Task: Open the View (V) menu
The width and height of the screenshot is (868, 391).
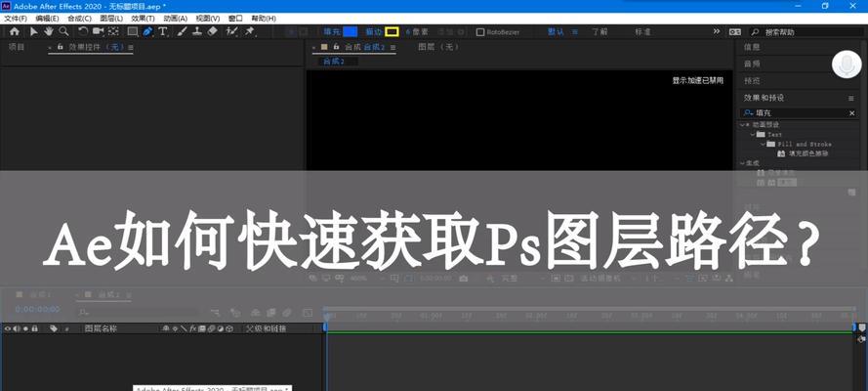Action: (x=208, y=19)
